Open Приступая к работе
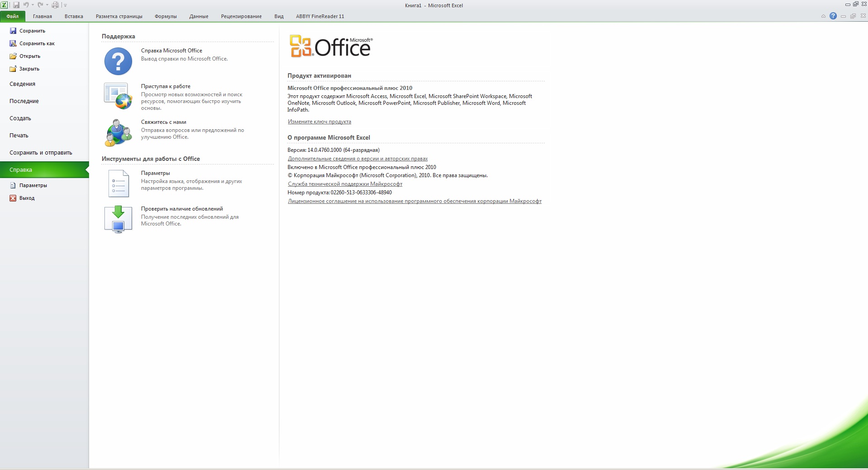 (165, 86)
